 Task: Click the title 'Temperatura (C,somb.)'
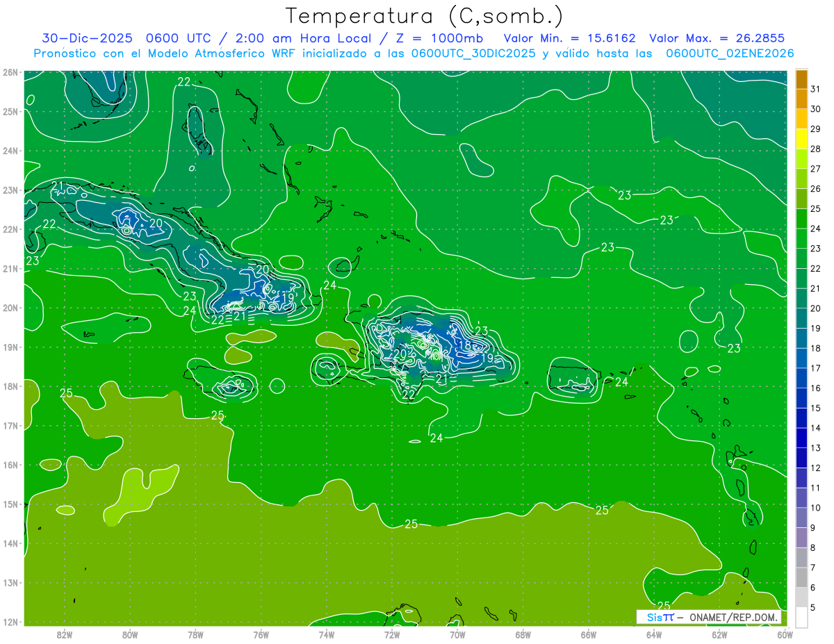coord(425,16)
